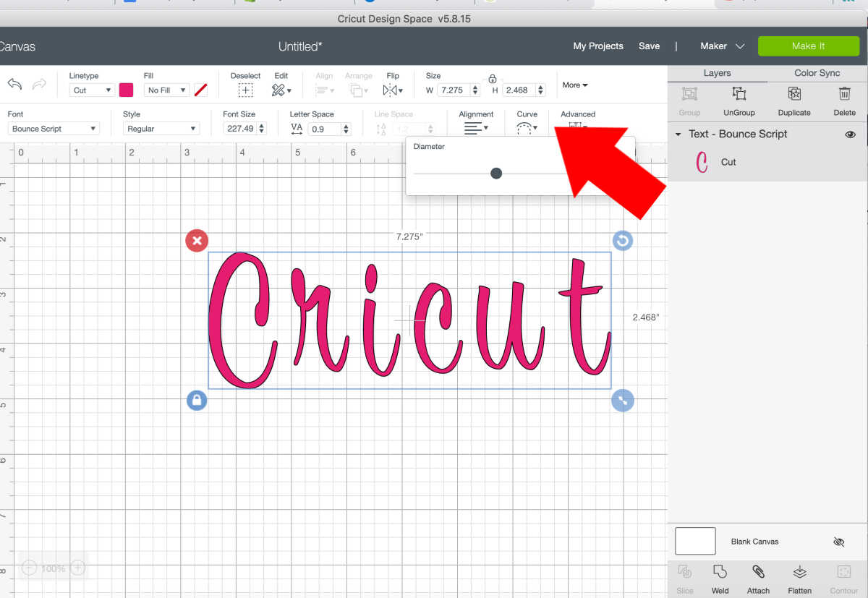Click Save to save the project
This screenshot has width=868, height=598.
649,46
